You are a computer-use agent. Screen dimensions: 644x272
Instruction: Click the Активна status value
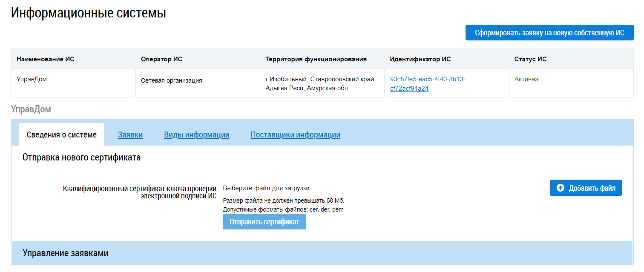(526, 79)
